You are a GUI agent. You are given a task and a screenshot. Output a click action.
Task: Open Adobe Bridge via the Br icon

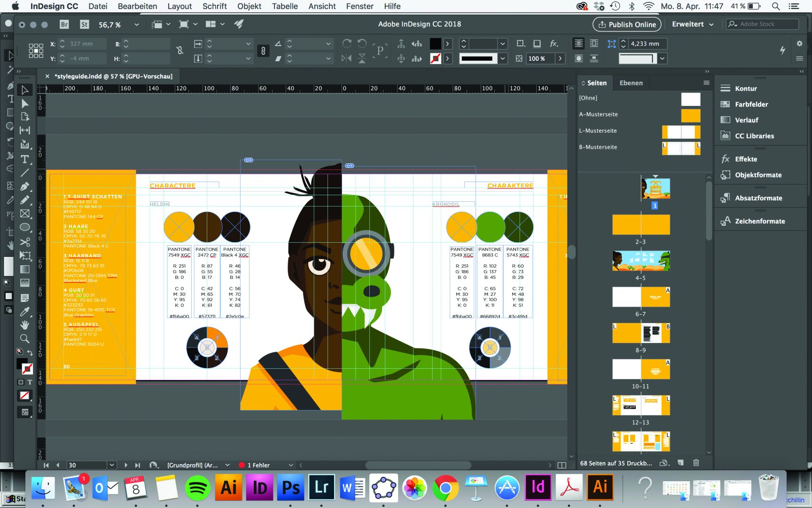click(x=64, y=24)
